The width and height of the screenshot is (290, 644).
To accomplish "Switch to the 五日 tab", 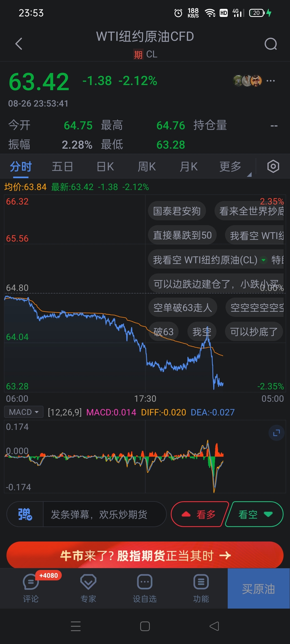I will point(62,167).
